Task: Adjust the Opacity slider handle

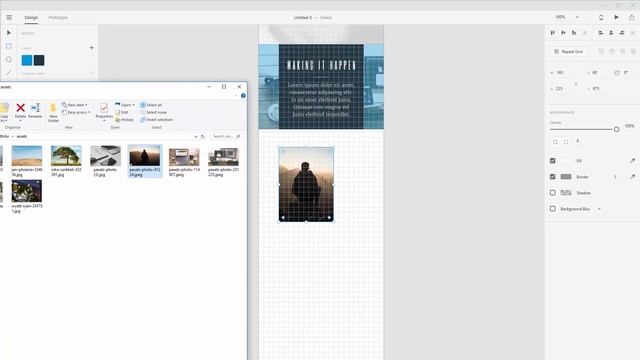Action: (616, 129)
